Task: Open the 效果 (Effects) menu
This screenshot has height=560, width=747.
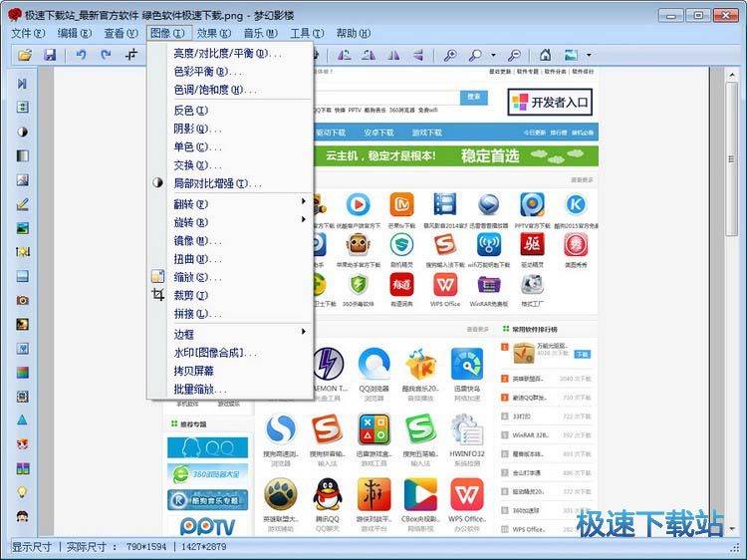Action: [x=213, y=33]
